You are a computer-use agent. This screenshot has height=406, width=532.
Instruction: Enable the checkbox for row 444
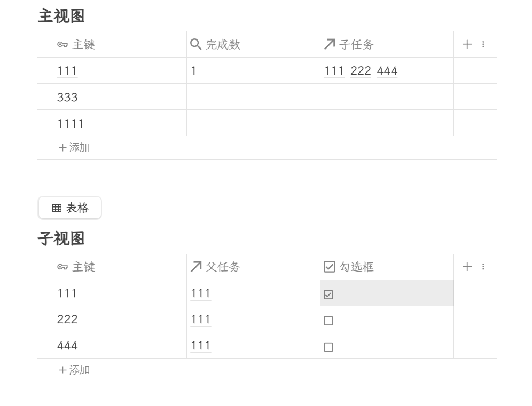(x=328, y=346)
